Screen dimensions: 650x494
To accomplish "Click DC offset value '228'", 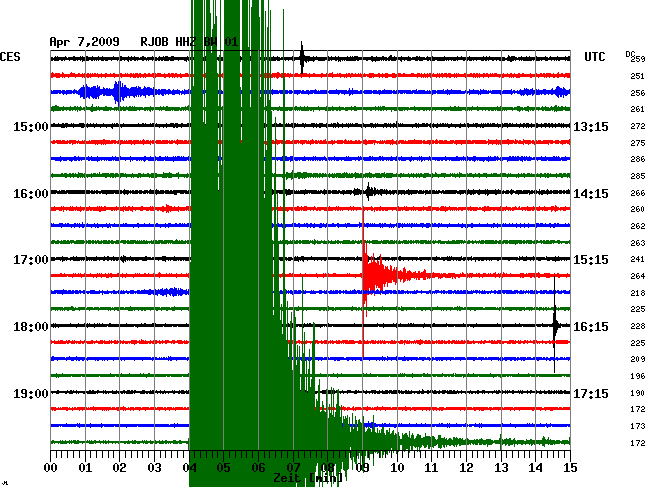I will coord(638,327).
